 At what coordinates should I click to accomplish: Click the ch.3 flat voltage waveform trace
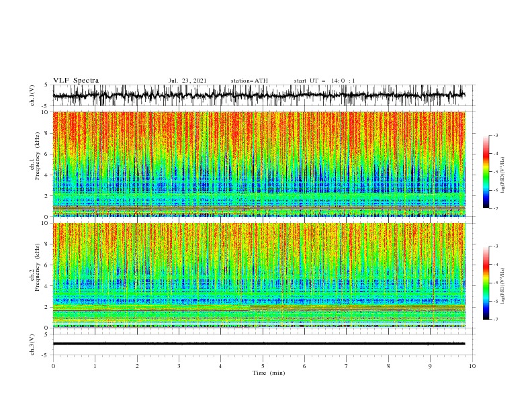[259, 344]
